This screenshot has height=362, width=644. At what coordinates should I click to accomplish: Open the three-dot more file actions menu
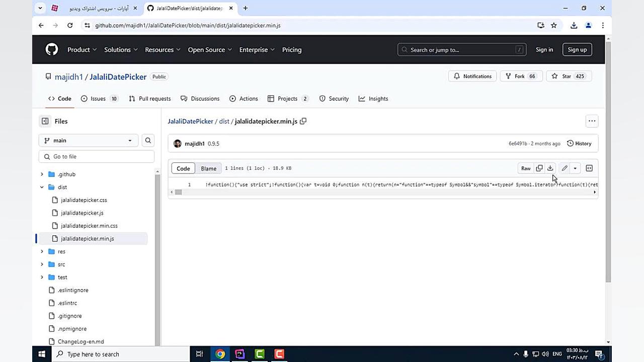click(592, 121)
